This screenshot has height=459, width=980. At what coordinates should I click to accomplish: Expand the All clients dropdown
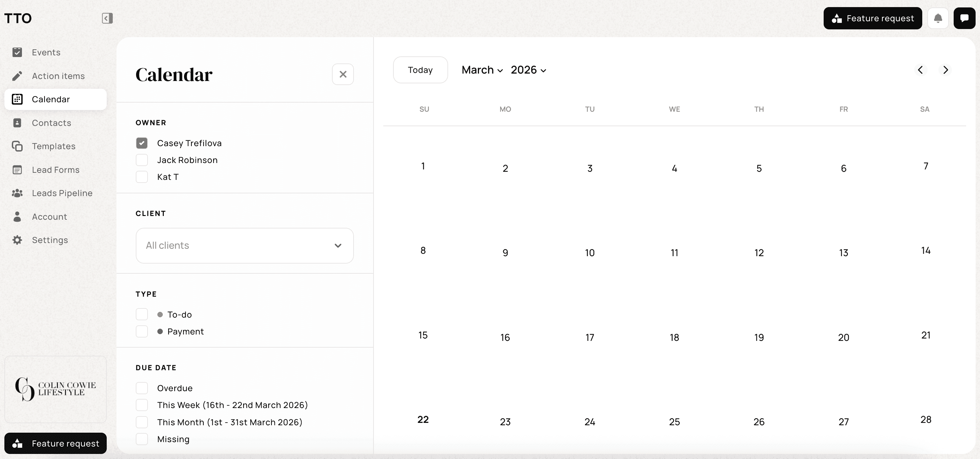tap(244, 246)
